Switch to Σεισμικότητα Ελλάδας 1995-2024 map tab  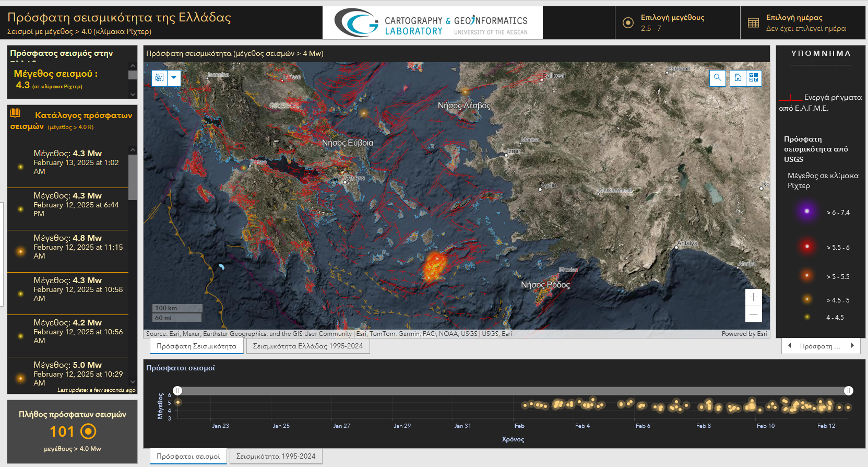(308, 346)
